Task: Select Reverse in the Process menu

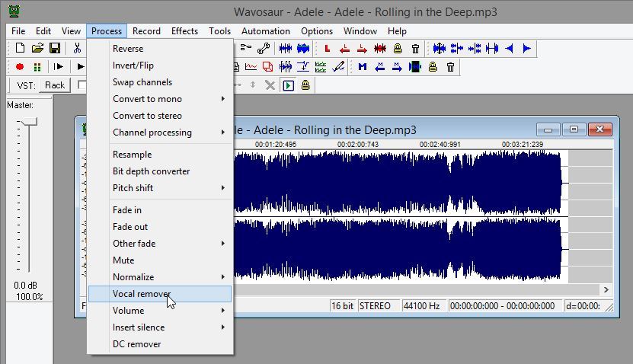Action: tap(160, 49)
